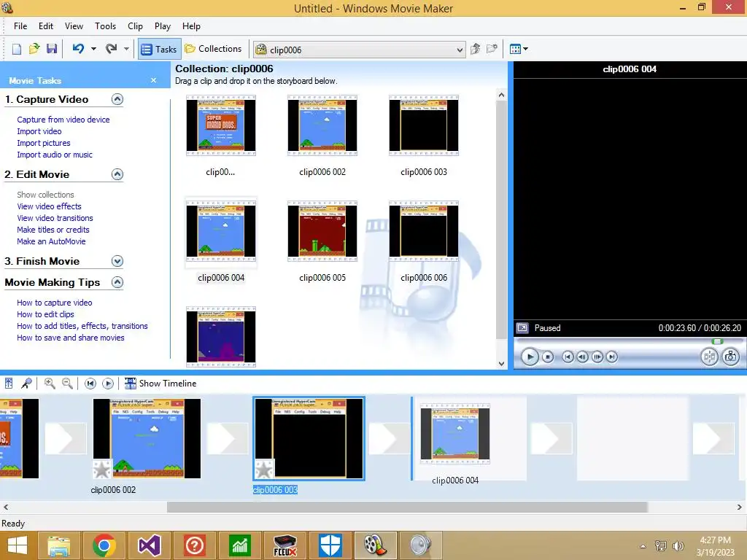
Task: Zoom in on the timeline
Action: (50, 384)
